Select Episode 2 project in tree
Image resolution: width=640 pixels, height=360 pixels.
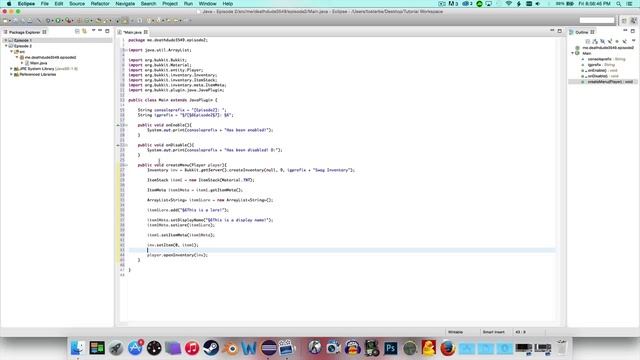pos(23,46)
